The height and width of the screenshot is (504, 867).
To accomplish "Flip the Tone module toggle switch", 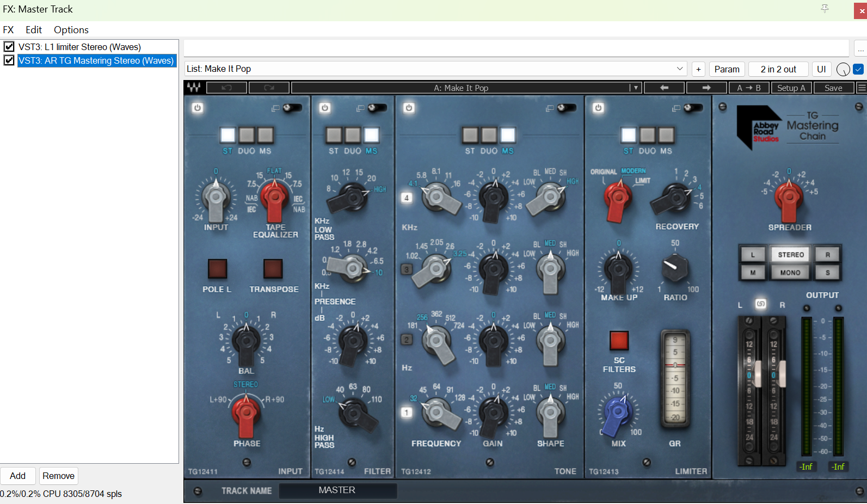I will 567,108.
